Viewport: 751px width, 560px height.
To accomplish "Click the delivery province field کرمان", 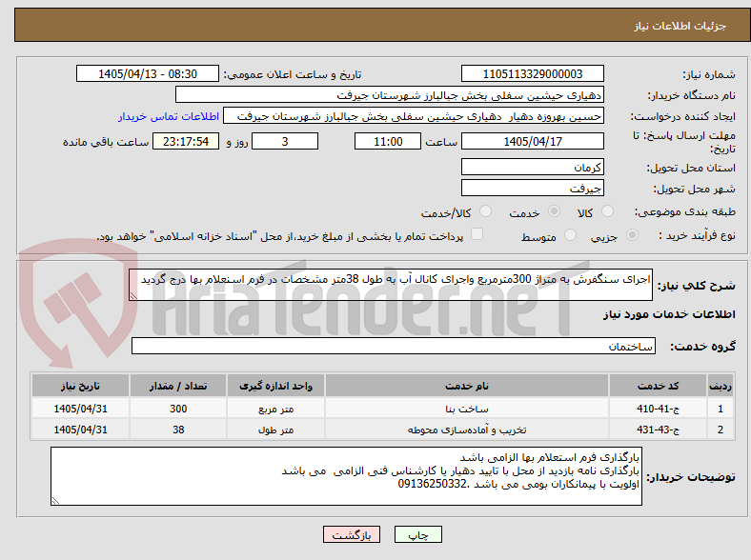I will (533, 167).
